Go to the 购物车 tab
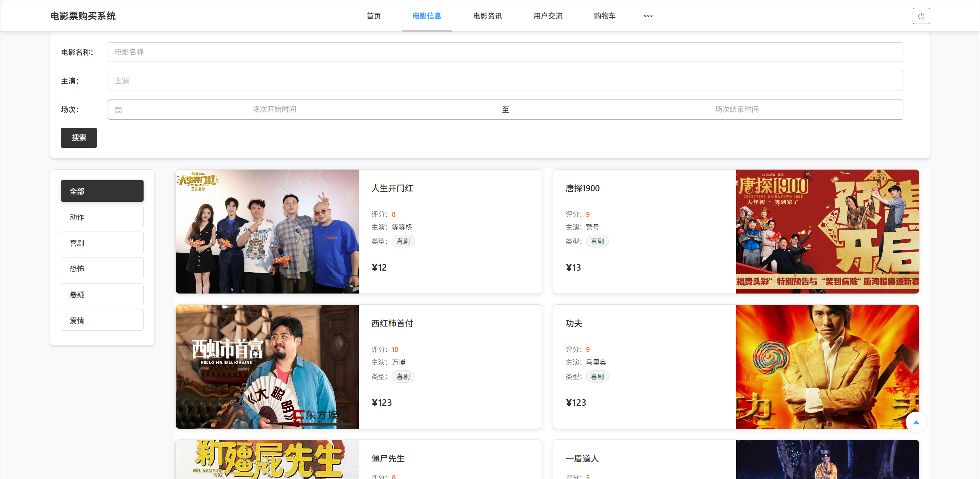The image size is (980, 479). point(605,16)
